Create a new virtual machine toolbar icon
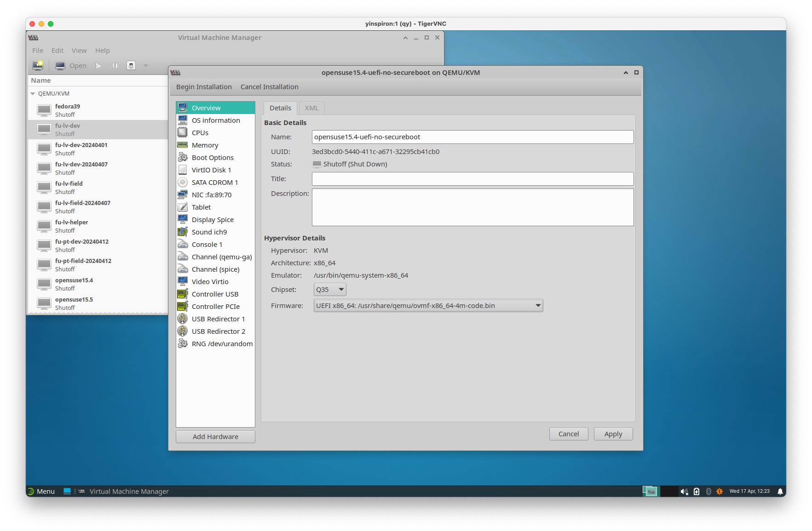 point(38,66)
